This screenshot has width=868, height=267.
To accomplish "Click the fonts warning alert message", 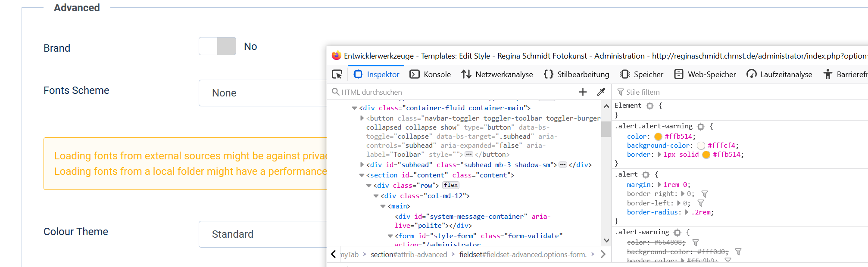I will 185,164.
